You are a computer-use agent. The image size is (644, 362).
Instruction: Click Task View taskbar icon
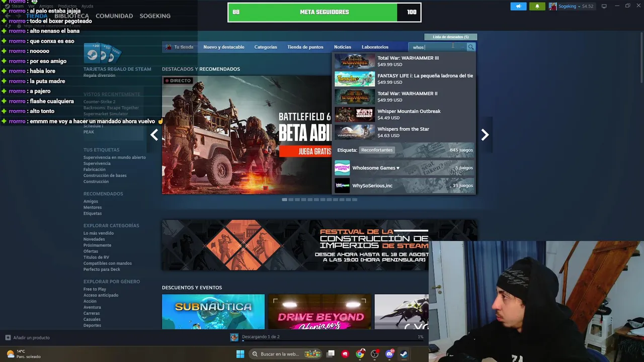click(x=331, y=354)
